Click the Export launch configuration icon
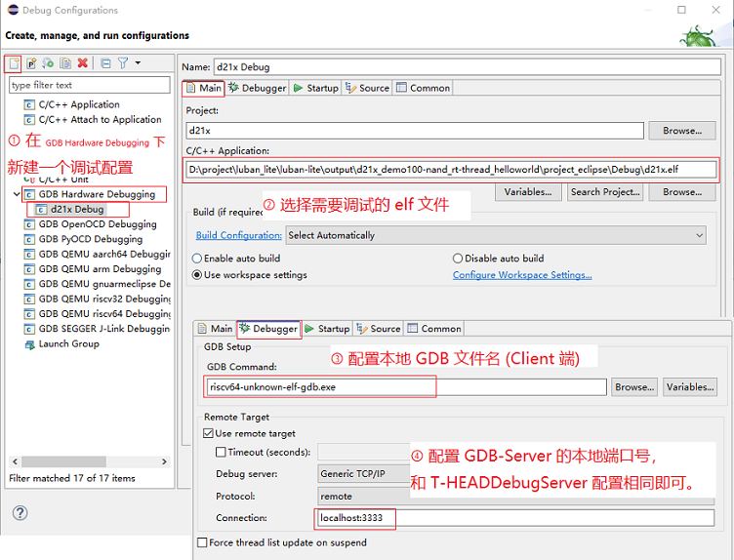The image size is (734, 560). 48,63
